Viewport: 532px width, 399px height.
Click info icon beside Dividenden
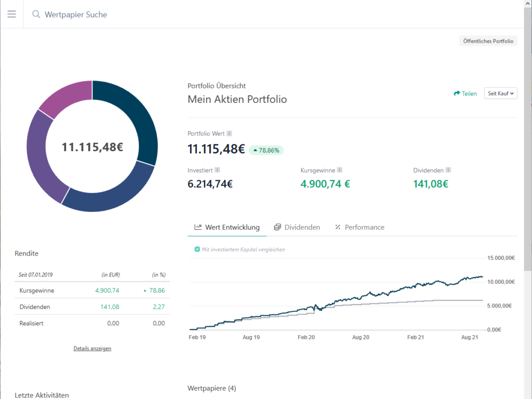click(448, 169)
